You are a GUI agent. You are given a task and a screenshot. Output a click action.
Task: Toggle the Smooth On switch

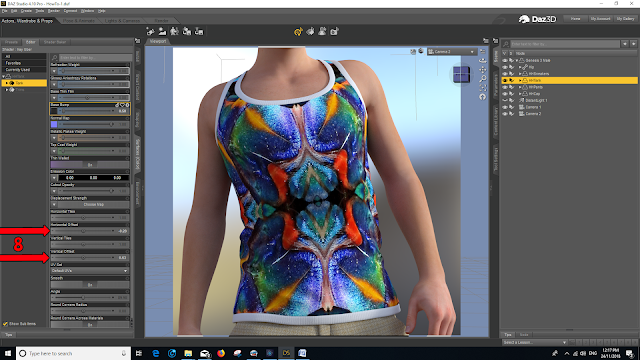coord(90,284)
